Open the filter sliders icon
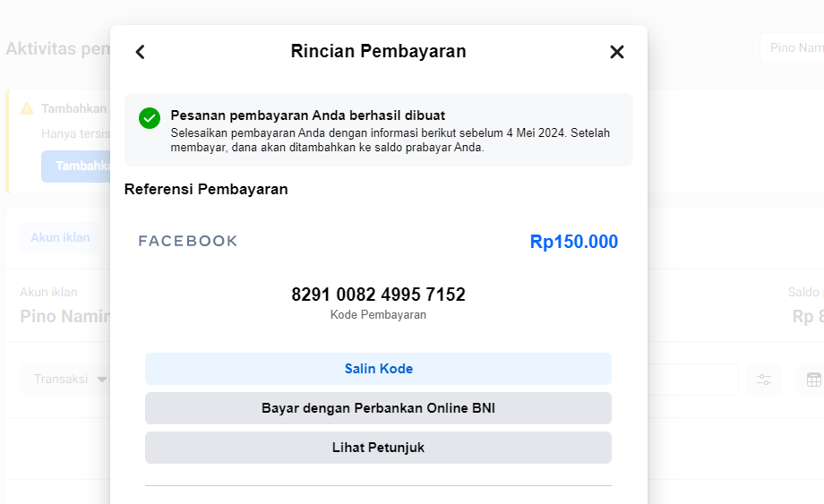Screen dimensions: 824x504 (764, 380)
